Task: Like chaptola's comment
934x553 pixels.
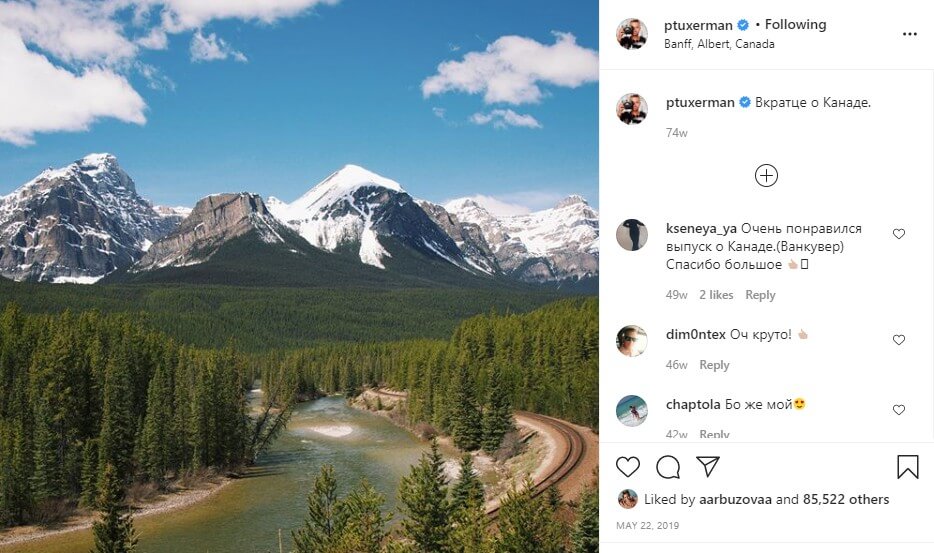Action: 898,410
